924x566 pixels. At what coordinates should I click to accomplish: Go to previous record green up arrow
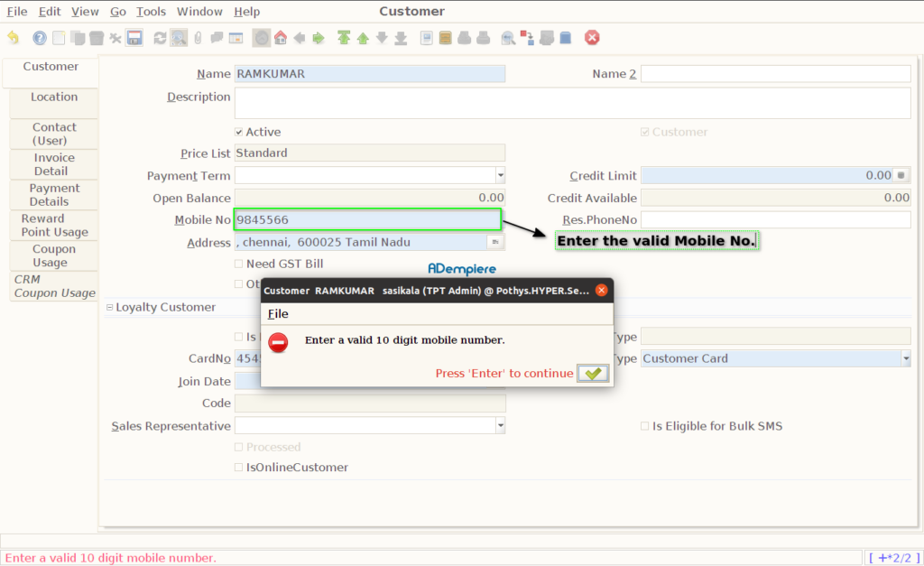[x=363, y=38]
